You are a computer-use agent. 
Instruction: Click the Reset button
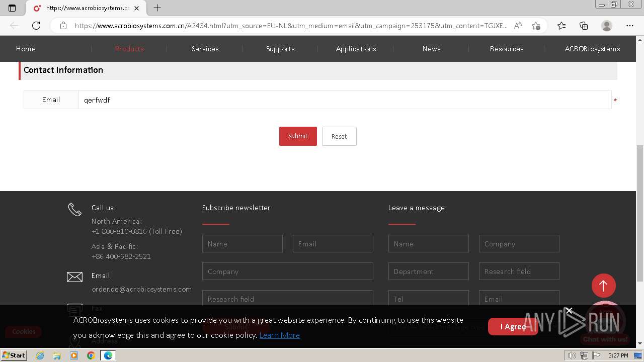(339, 136)
